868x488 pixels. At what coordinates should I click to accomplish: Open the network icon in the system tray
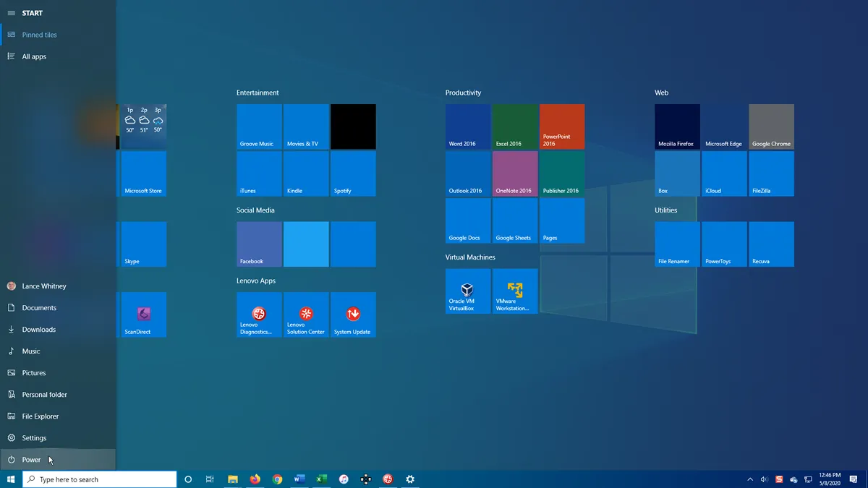pos(808,479)
